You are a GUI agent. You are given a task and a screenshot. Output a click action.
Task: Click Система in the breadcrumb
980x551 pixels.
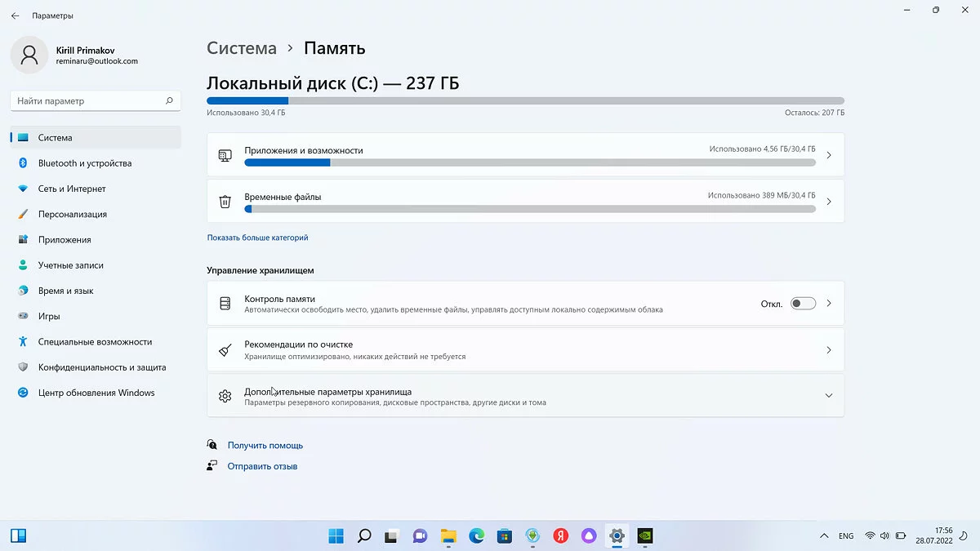coord(242,48)
